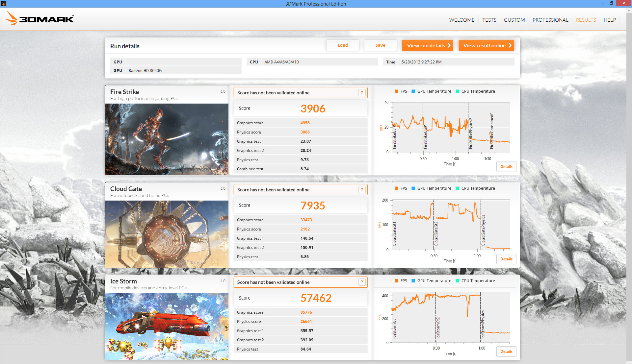Click Cloud Gate physics score 2162
Screen dimensions: 632x364
tap(305, 229)
